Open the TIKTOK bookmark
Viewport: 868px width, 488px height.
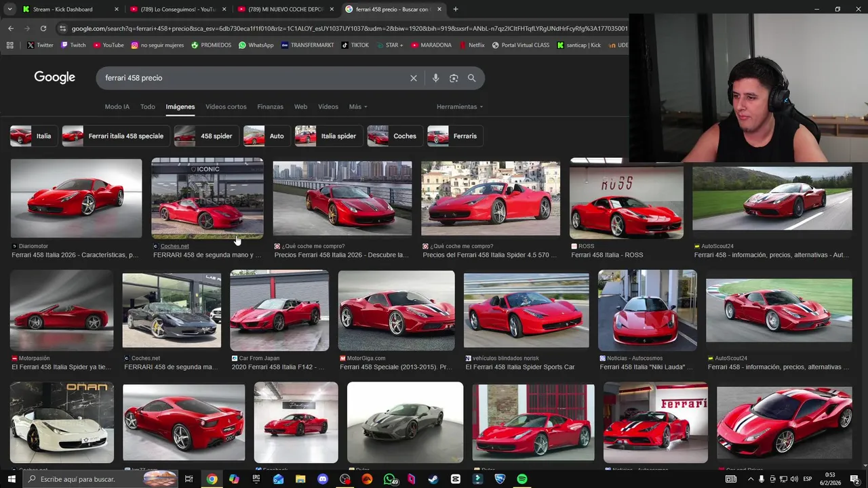(x=355, y=45)
